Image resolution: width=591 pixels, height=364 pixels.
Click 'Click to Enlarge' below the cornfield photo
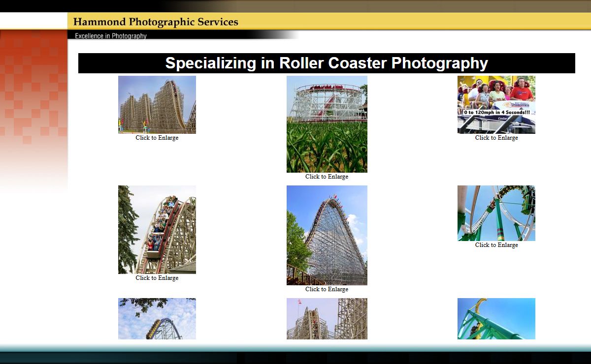[327, 177]
